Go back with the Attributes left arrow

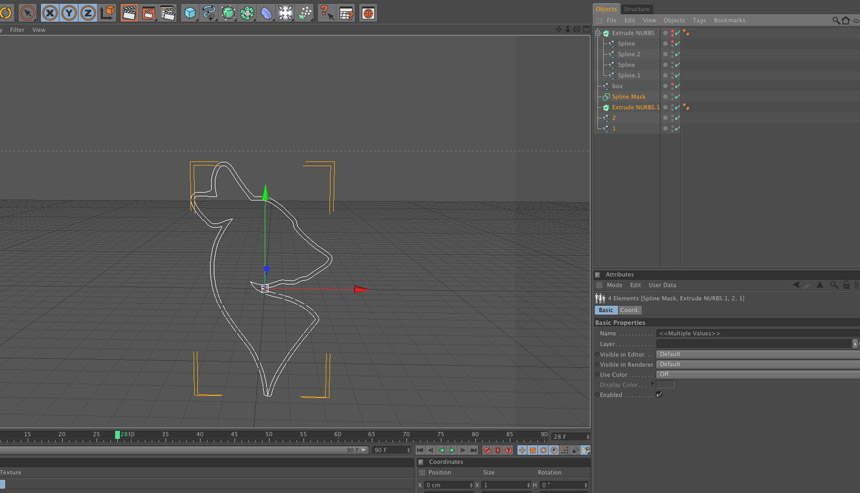tap(796, 285)
